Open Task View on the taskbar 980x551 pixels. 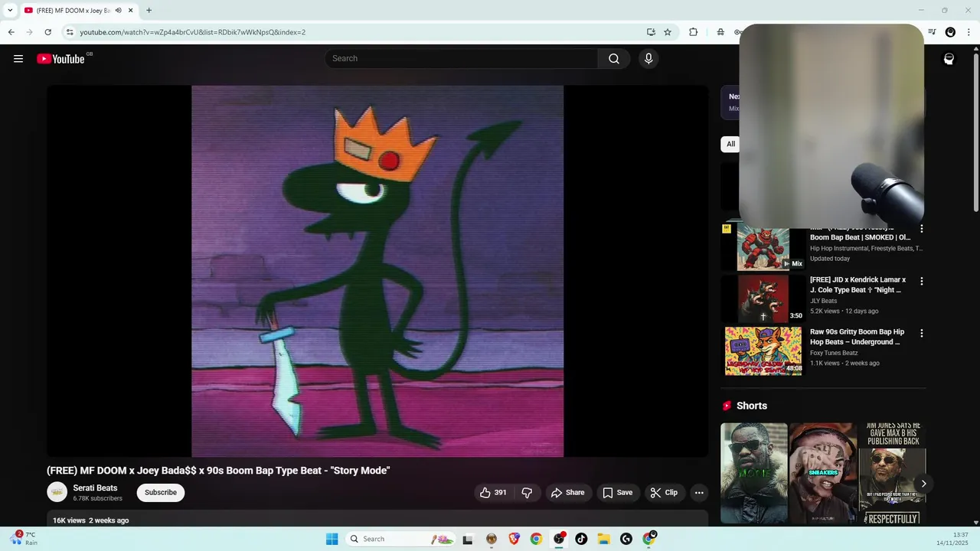coord(468,539)
